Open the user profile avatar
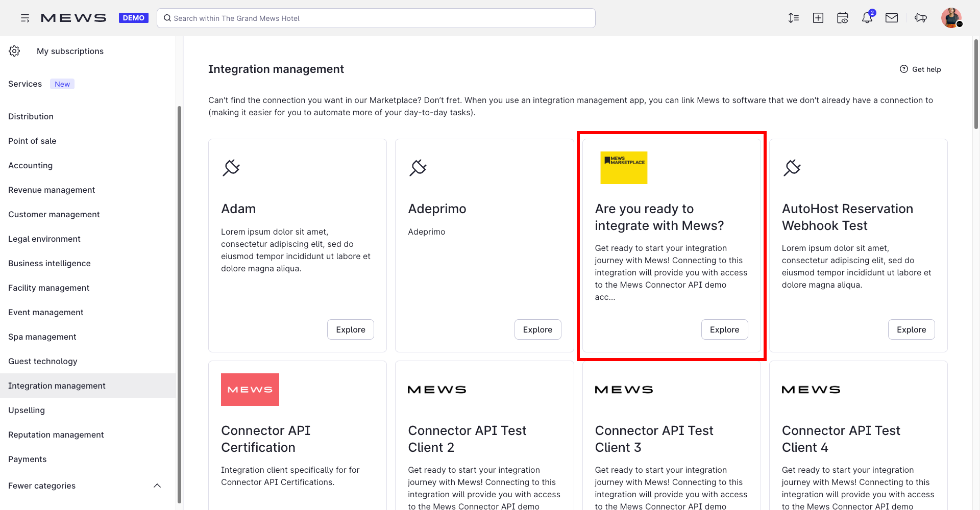980x510 pixels. pyautogui.click(x=951, y=18)
